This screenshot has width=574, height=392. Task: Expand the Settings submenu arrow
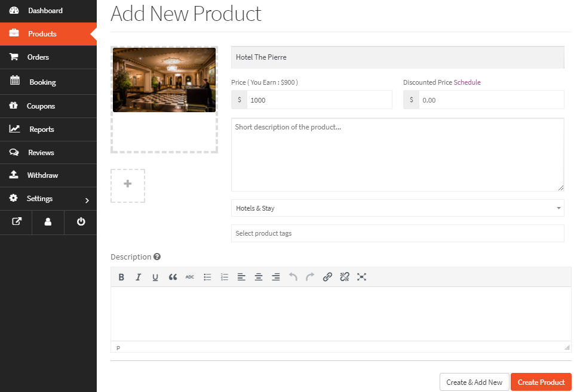tap(87, 200)
